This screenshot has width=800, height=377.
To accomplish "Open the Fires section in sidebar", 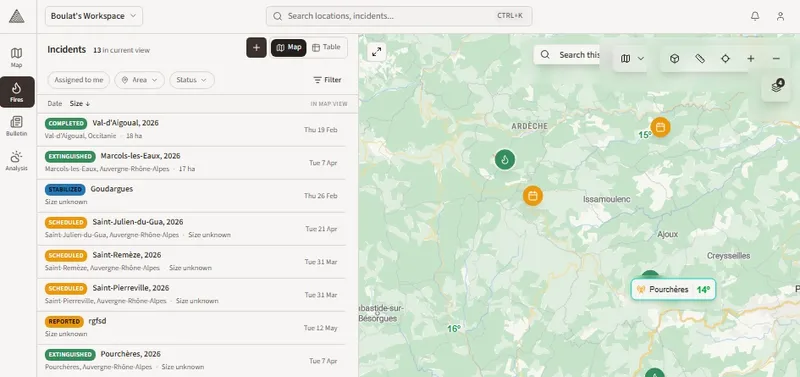I will (x=17, y=92).
